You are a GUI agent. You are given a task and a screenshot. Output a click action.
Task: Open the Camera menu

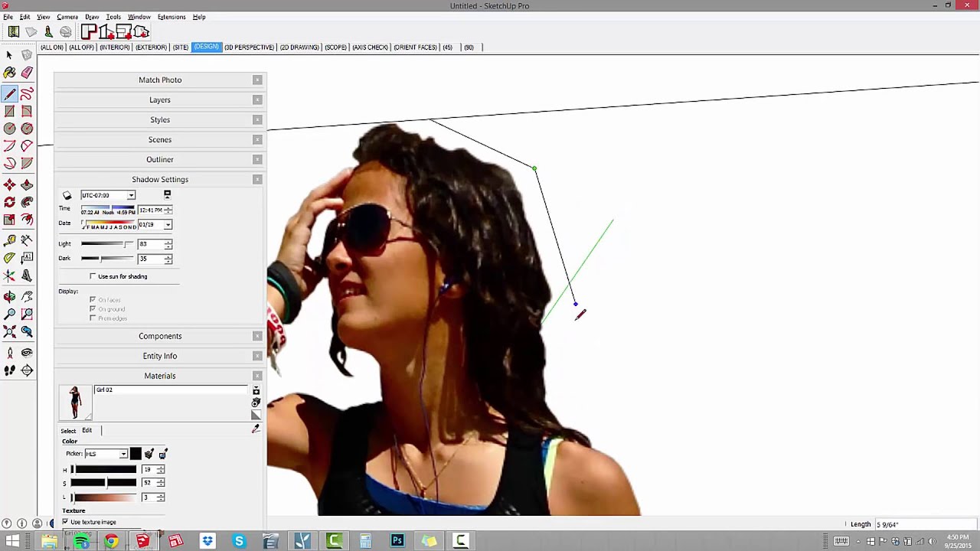[67, 17]
